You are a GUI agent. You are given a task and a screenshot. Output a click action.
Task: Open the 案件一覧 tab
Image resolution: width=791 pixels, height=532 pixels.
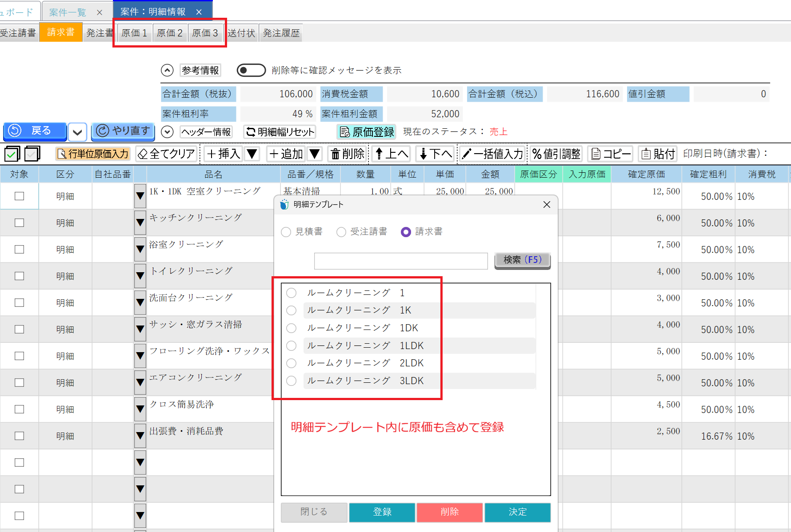(x=68, y=12)
